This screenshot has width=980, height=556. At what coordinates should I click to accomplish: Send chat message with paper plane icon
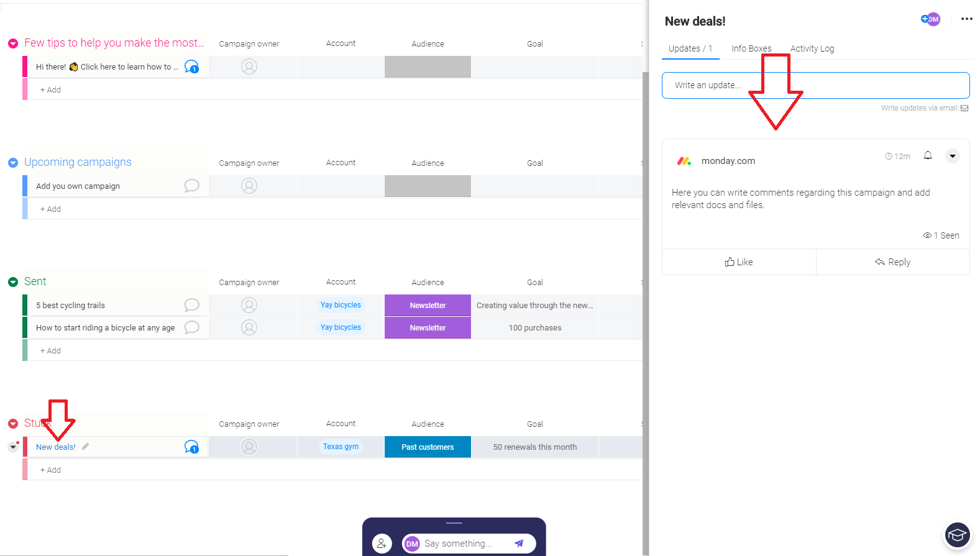tap(519, 544)
